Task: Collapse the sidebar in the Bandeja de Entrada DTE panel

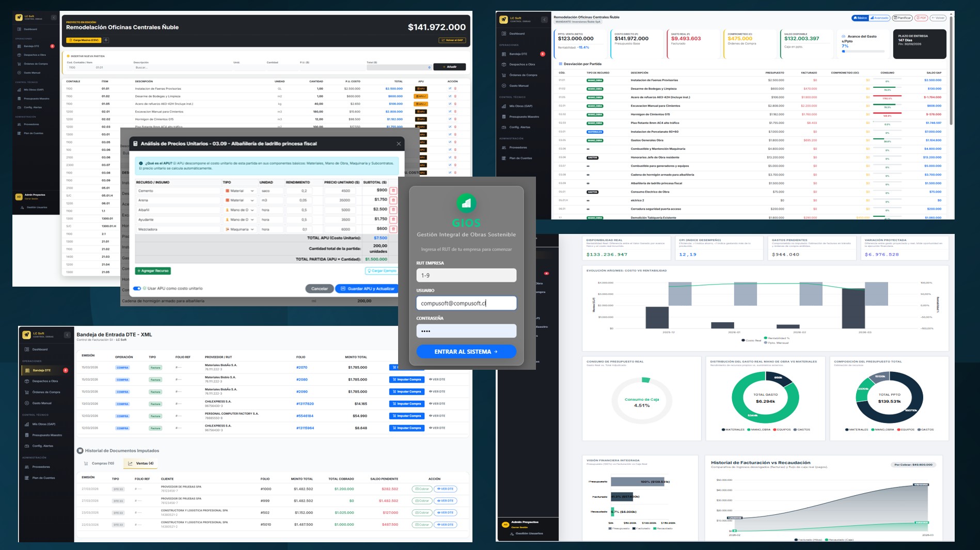Action: tap(67, 335)
